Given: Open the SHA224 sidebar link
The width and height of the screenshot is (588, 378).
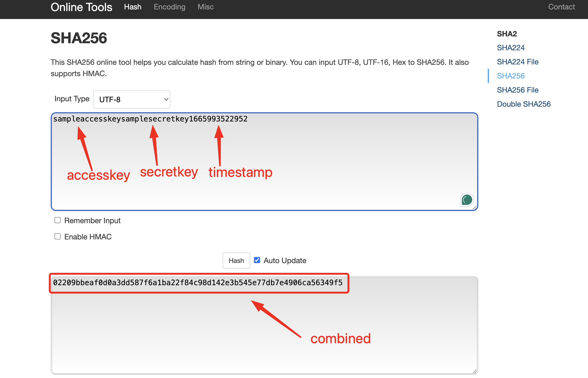Looking at the screenshot, I should [510, 48].
